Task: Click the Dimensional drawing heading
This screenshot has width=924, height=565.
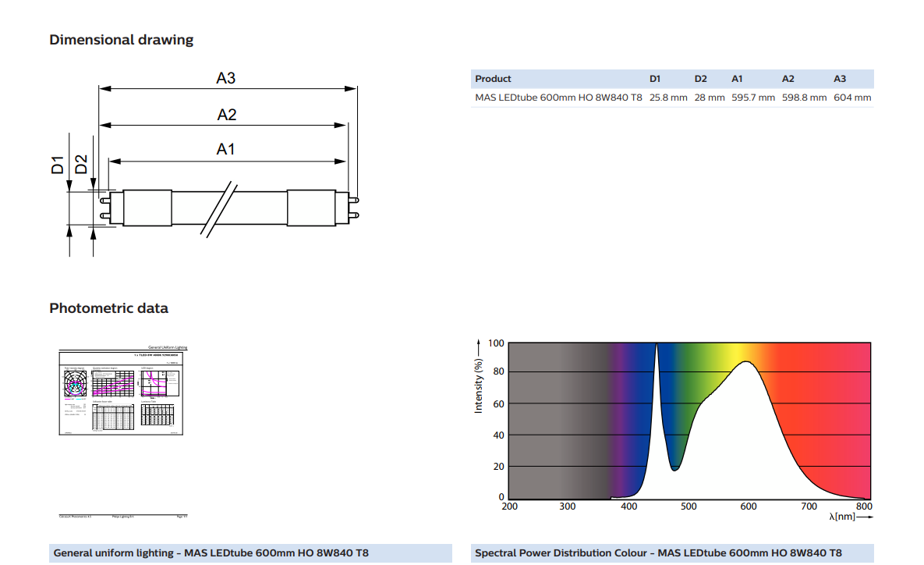Action: 121,40
